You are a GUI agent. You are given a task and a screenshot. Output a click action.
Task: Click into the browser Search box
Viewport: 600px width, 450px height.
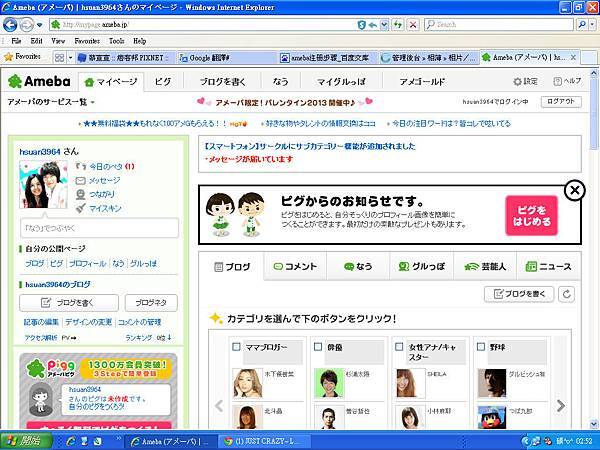tap(499, 24)
